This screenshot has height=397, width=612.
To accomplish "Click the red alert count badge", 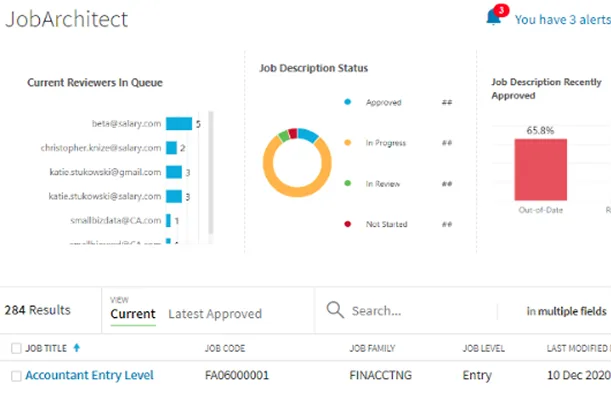I will pyautogui.click(x=501, y=10).
